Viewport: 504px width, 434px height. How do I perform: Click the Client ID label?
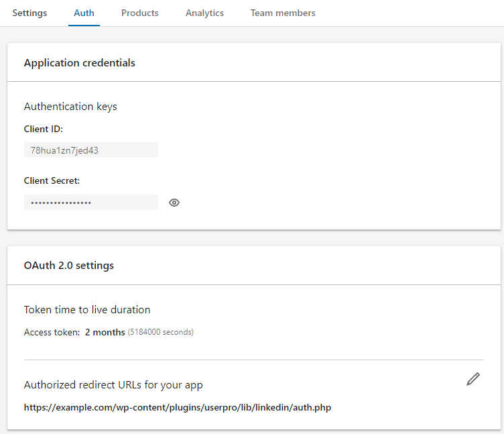point(43,129)
